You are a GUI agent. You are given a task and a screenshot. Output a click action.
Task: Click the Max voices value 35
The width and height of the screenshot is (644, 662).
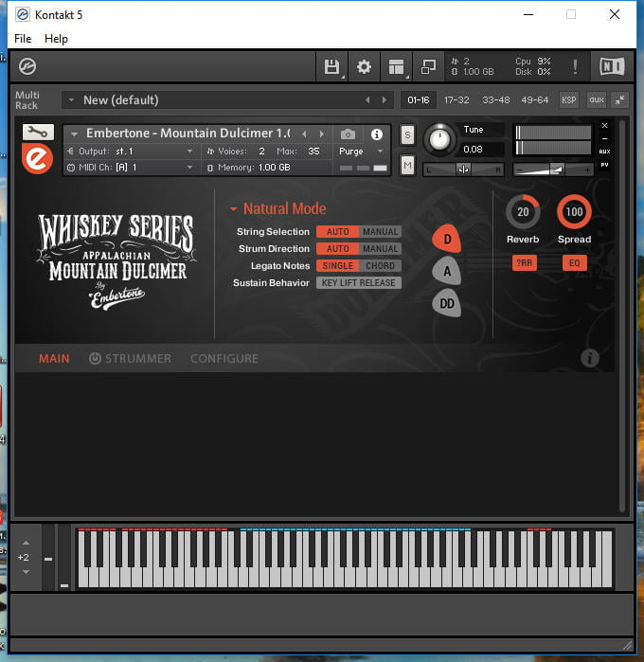313,152
